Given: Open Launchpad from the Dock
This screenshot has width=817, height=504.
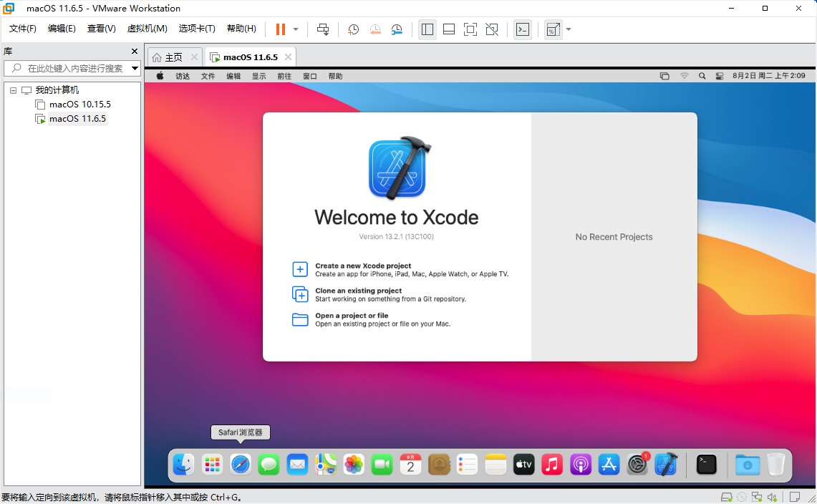Looking at the screenshot, I should (x=212, y=465).
